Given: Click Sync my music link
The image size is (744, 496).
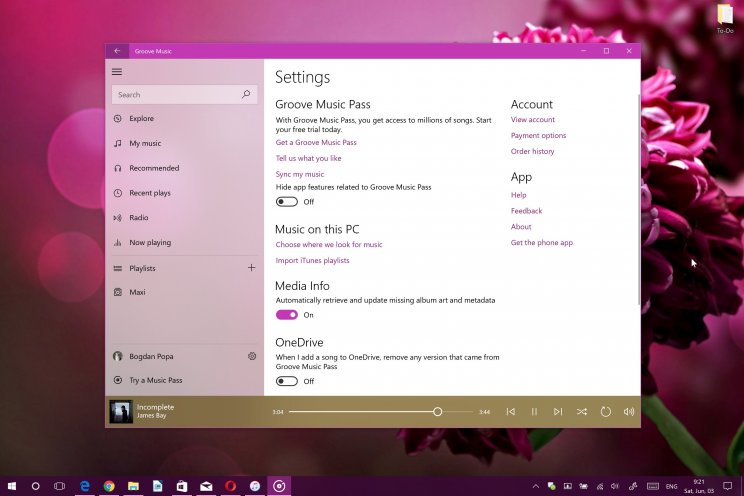Looking at the screenshot, I should click(x=300, y=174).
